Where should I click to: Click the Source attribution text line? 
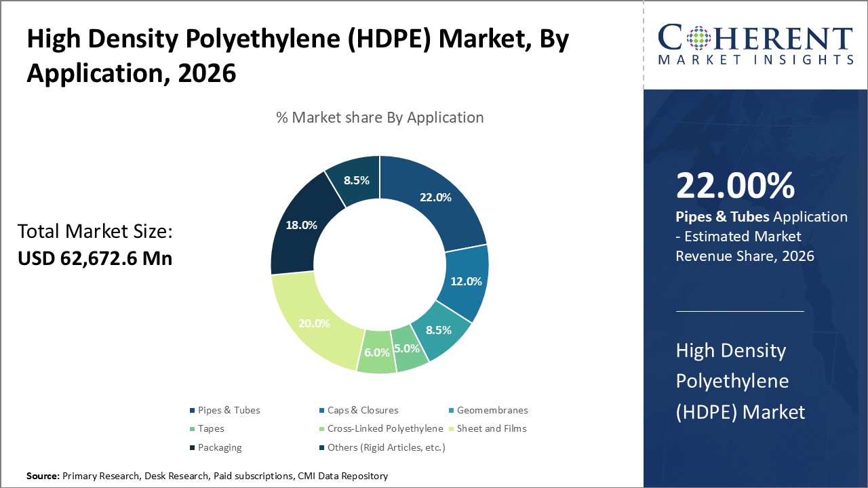[206, 476]
